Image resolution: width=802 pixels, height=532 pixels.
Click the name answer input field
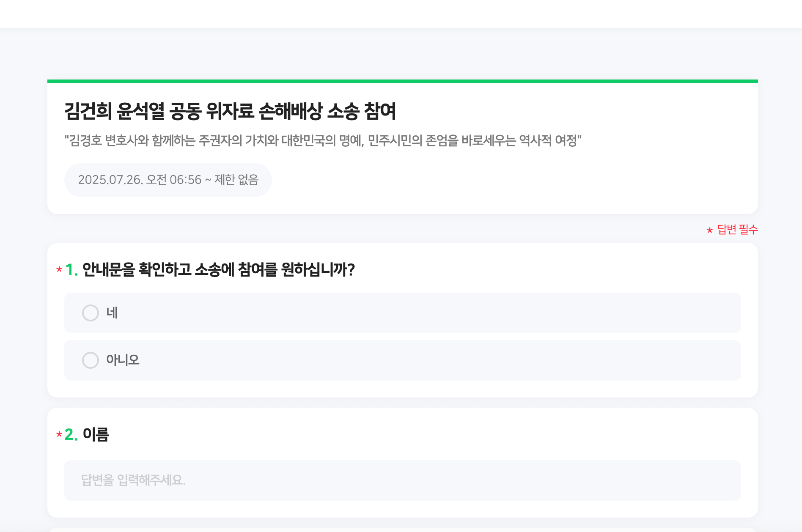402,480
